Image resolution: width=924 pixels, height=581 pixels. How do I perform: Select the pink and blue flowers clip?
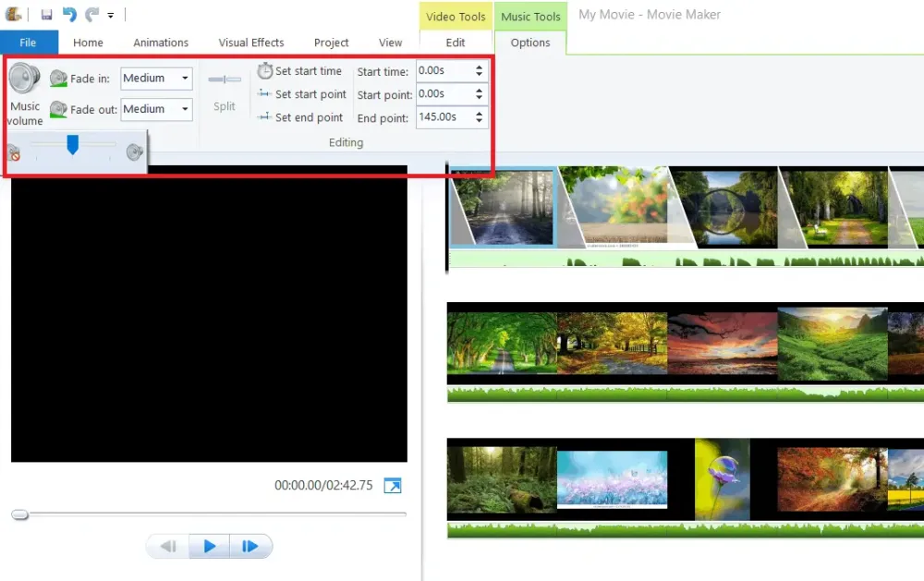coord(613,479)
